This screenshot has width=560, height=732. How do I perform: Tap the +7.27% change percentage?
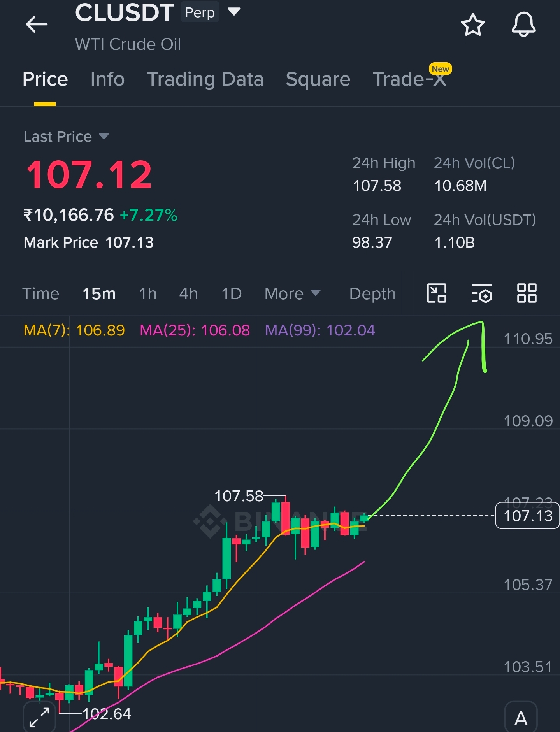(x=149, y=215)
